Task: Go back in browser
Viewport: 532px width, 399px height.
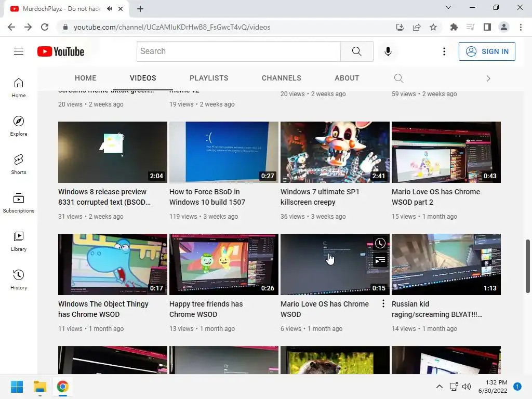Action: pos(11,27)
